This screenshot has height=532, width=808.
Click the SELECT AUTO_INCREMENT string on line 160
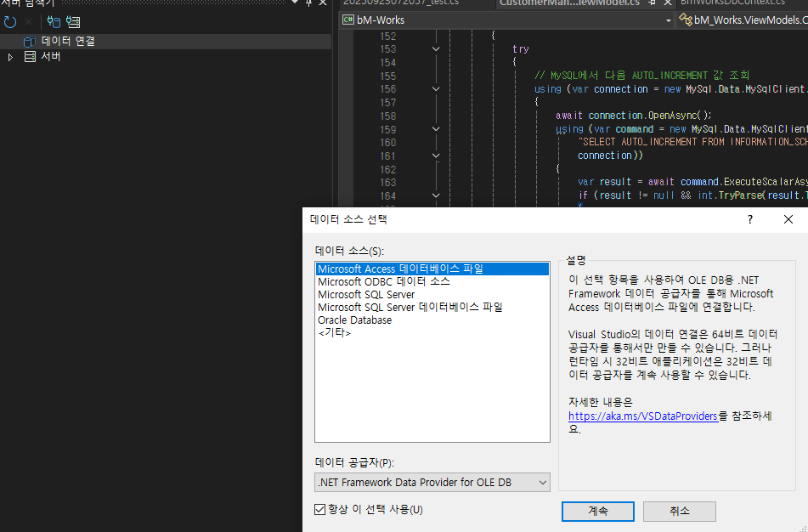[x=692, y=142]
